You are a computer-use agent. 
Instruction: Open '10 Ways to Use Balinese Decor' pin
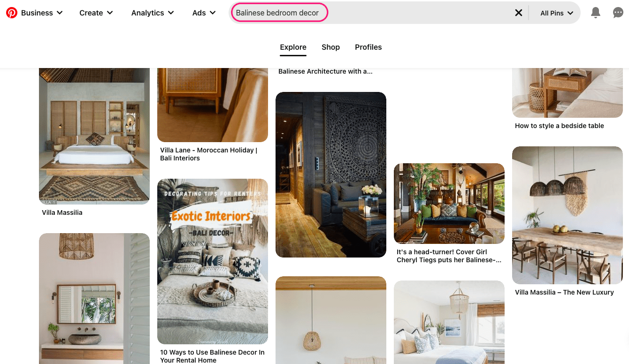212,356
